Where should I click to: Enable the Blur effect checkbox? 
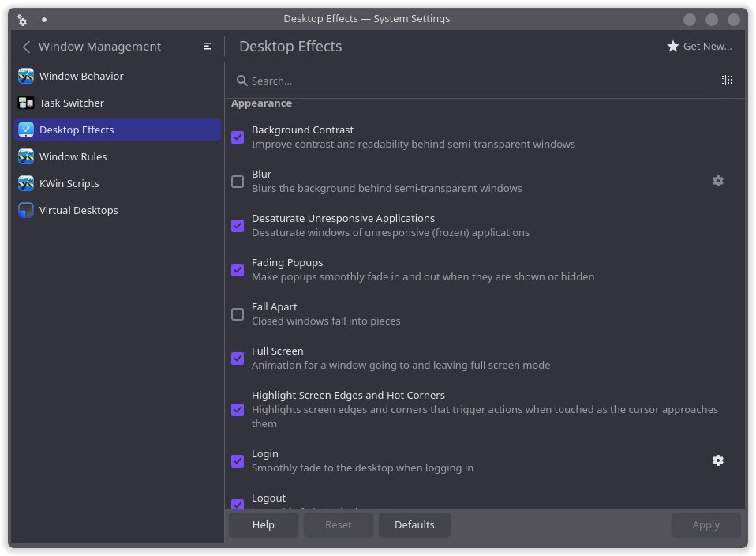(238, 182)
